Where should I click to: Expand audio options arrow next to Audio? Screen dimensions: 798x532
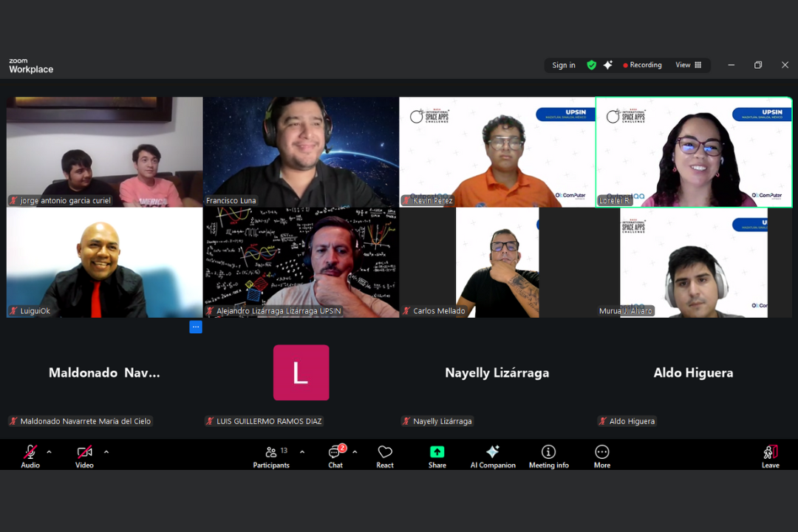tap(50, 452)
